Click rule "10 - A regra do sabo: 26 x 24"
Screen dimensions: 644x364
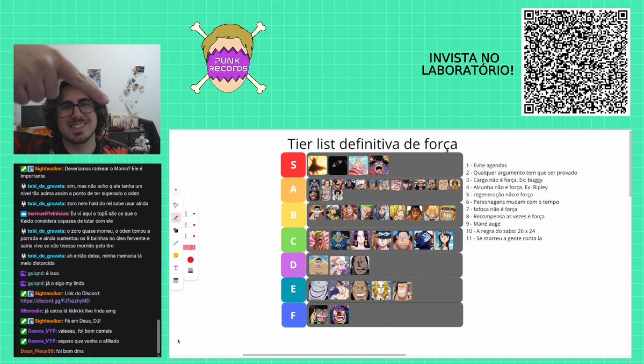point(500,231)
